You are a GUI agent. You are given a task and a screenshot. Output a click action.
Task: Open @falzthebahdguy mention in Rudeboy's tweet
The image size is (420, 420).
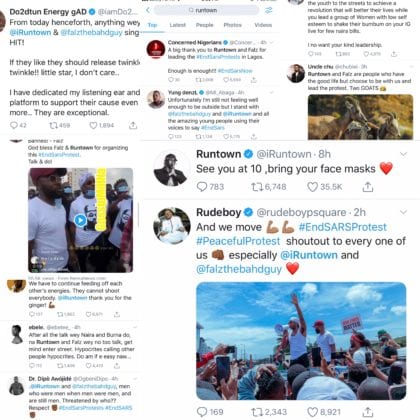[239, 269]
